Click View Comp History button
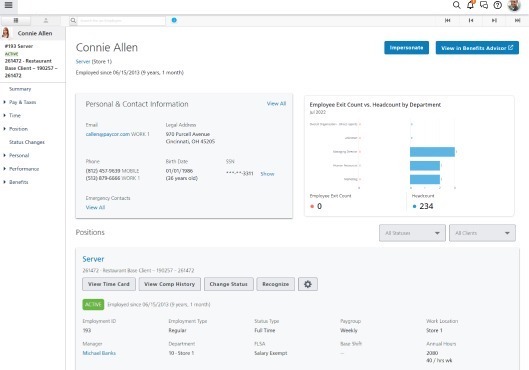This screenshot has height=370, width=529. pyautogui.click(x=169, y=284)
